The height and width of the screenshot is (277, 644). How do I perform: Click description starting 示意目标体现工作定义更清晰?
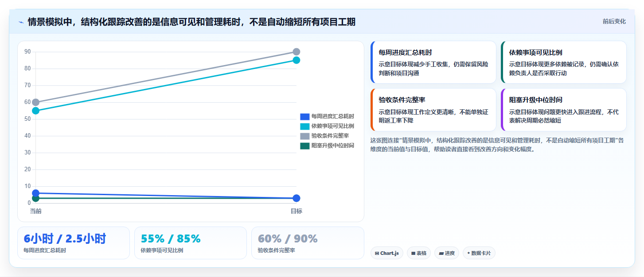click(x=433, y=116)
